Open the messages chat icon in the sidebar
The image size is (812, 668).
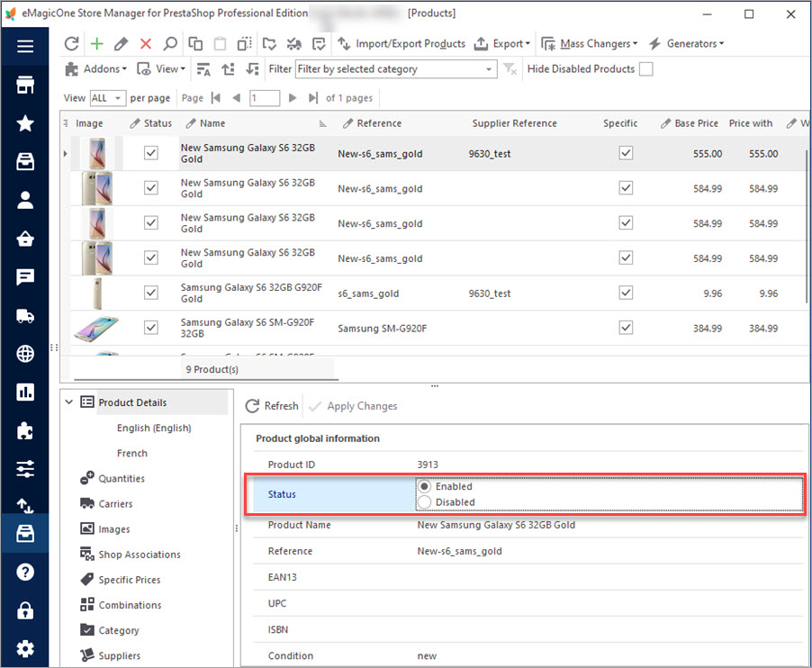point(25,277)
